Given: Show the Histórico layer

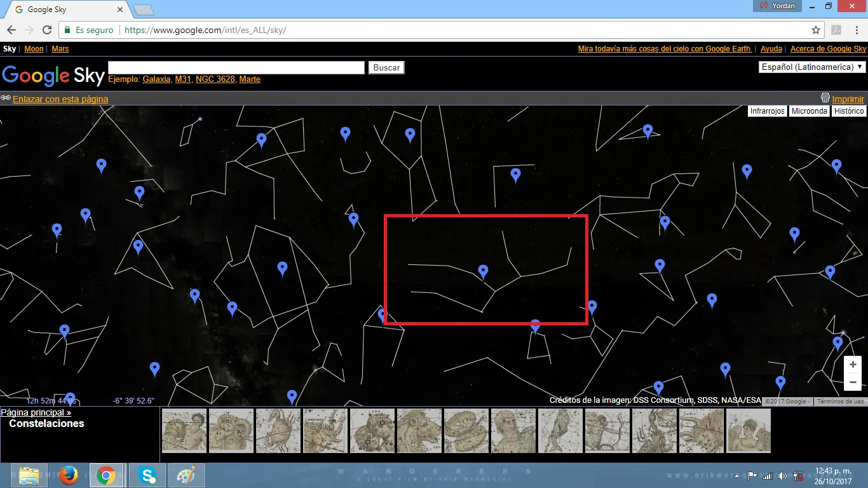Looking at the screenshot, I should (849, 111).
